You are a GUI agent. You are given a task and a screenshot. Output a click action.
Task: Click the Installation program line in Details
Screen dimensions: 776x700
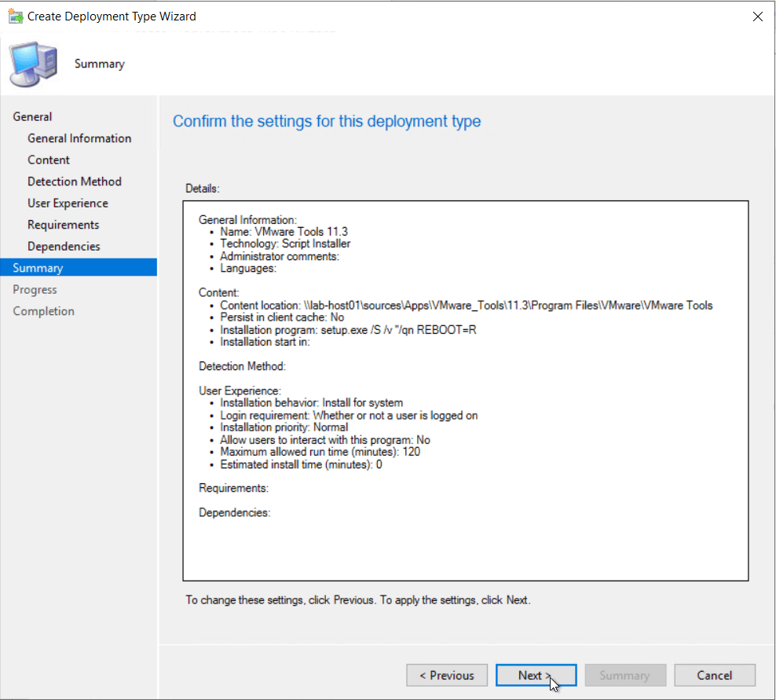point(348,330)
